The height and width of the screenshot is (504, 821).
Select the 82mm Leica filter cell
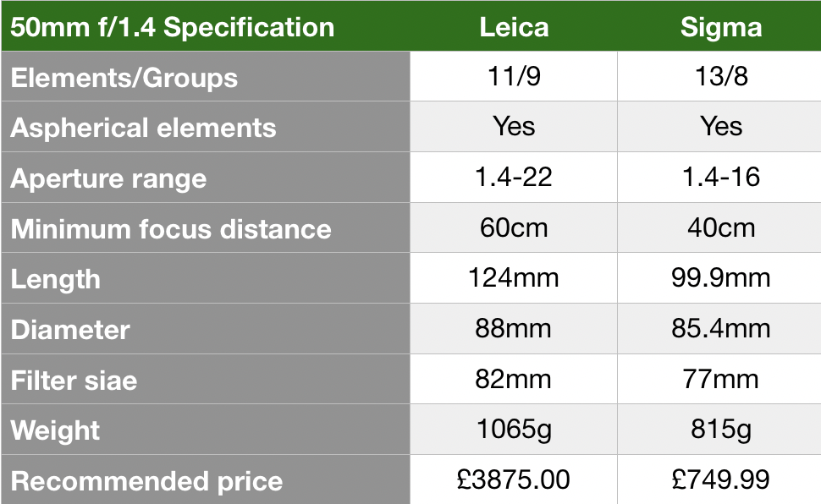click(514, 380)
